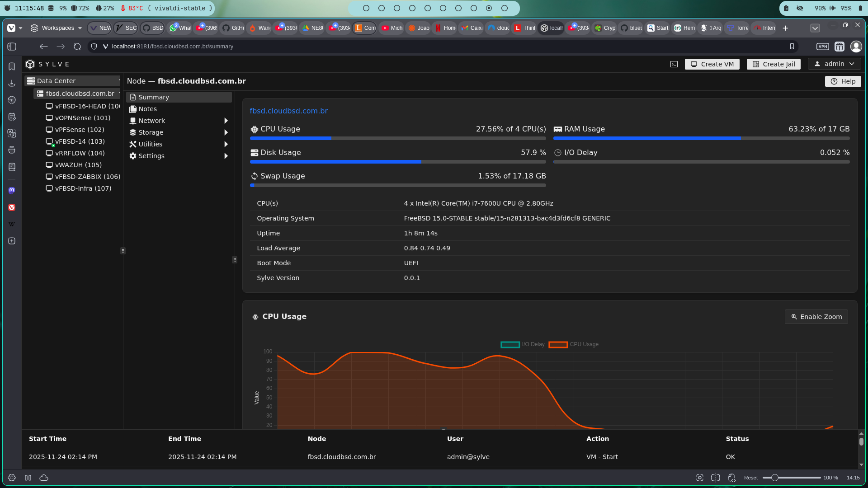
Task: Click the VPN button in toolbar
Action: tap(823, 47)
